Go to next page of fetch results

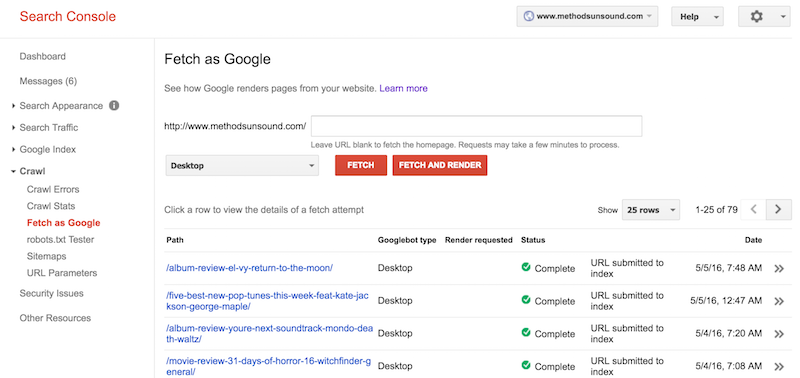pyautogui.click(x=778, y=209)
